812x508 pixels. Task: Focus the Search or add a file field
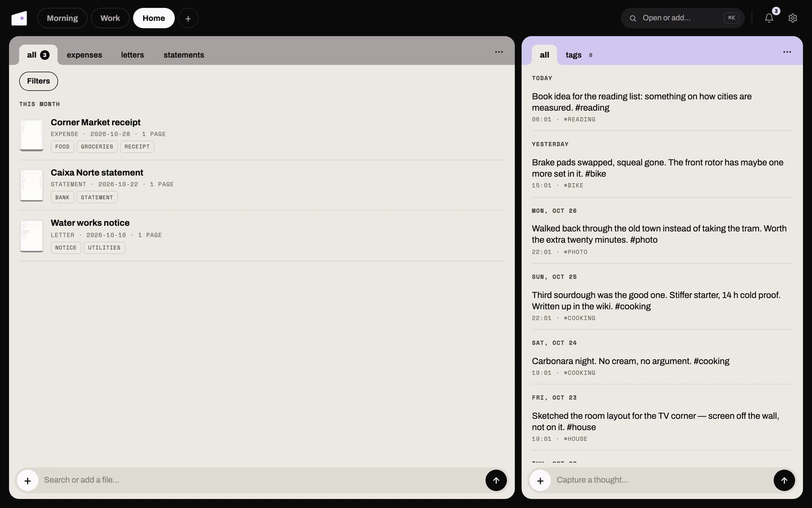pyautogui.click(x=261, y=480)
